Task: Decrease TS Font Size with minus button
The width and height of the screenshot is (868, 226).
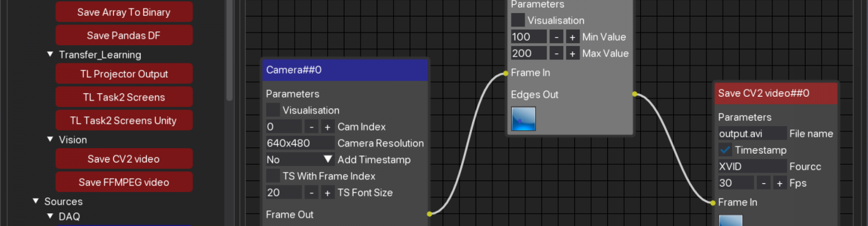Action: [311, 193]
